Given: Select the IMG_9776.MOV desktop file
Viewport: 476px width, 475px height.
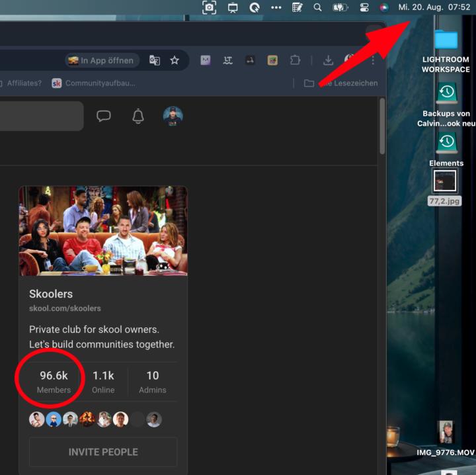Looking at the screenshot, I should [446, 439].
